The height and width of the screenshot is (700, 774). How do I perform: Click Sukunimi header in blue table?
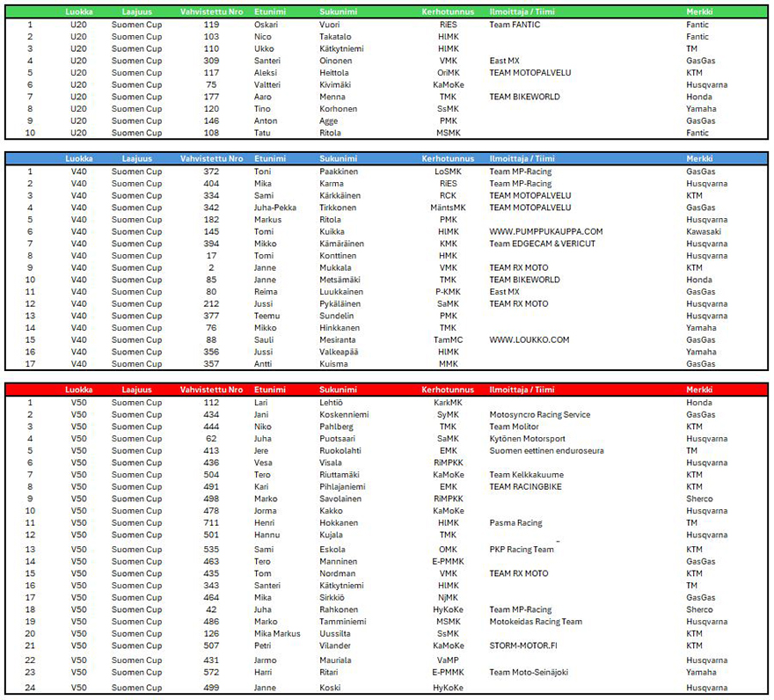pos(340,158)
